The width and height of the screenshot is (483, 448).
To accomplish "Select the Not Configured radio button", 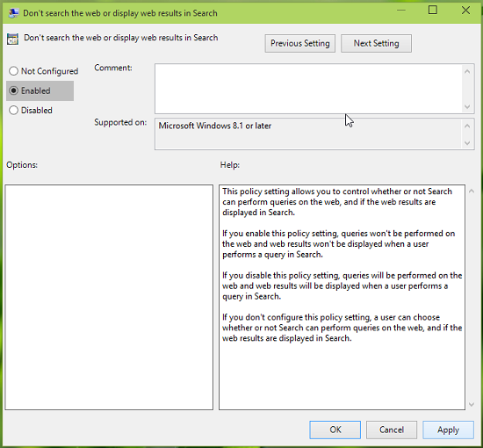I will coord(13,71).
